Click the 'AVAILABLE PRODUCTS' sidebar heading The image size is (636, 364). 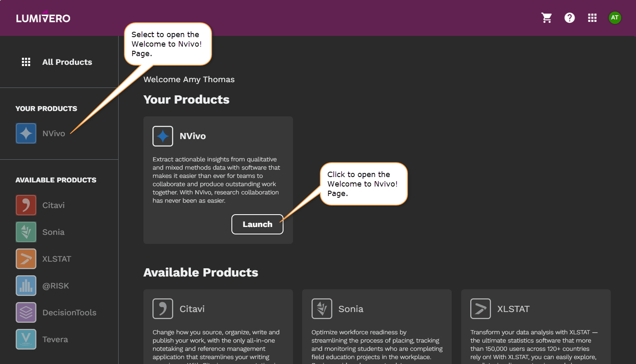click(x=56, y=180)
